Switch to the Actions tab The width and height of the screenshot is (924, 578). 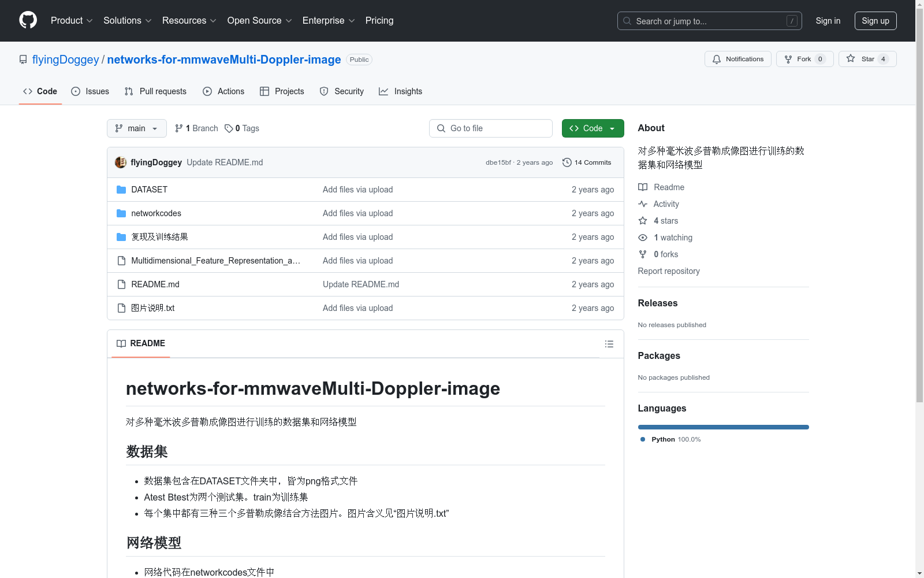click(x=223, y=91)
